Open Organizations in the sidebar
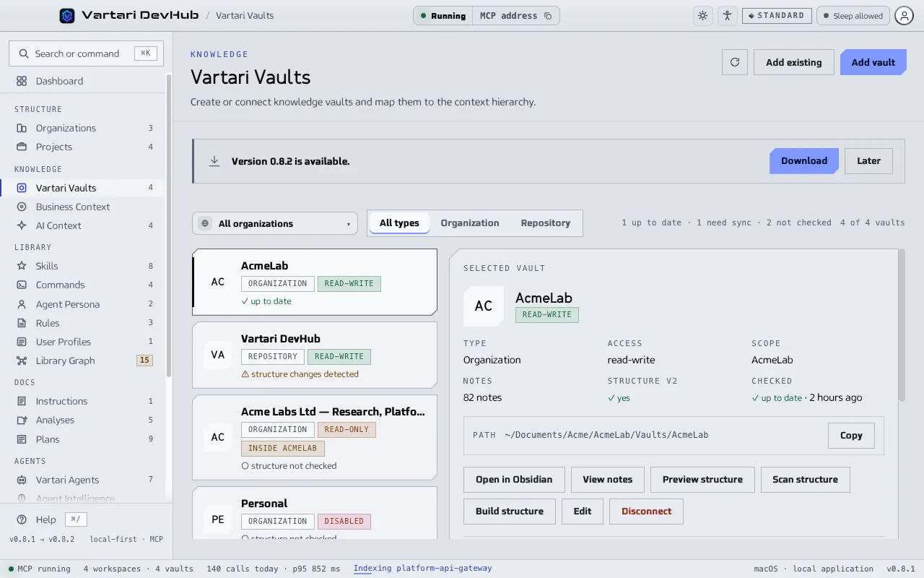924x578 pixels. pyautogui.click(x=83, y=128)
